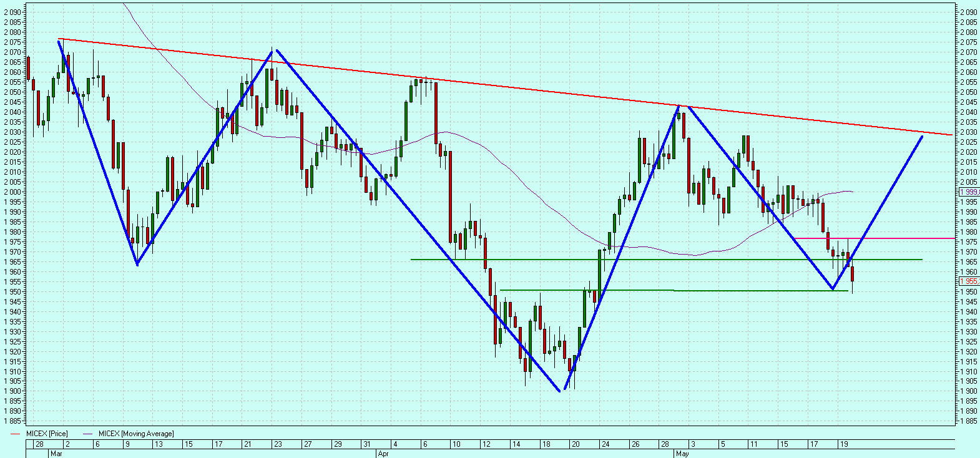Select the red descending trendline across chart
Image resolution: width=980 pixels, height=458 pixels.
tap(506, 87)
